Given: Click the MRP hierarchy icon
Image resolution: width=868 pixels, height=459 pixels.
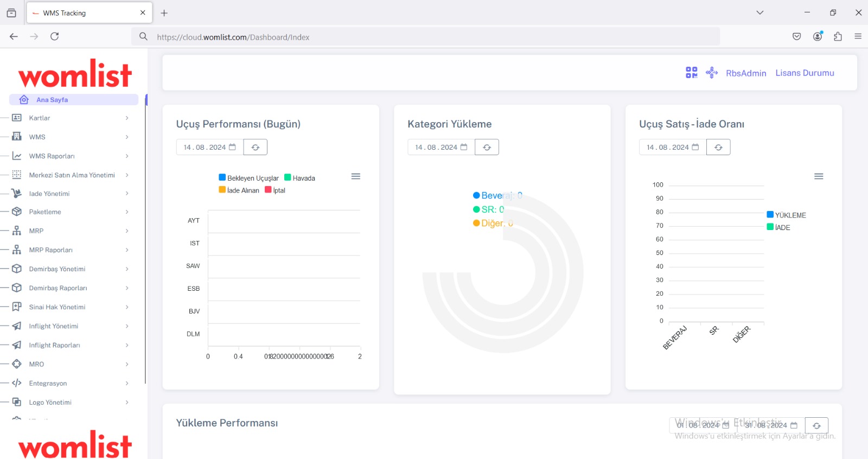Looking at the screenshot, I should pos(17,231).
